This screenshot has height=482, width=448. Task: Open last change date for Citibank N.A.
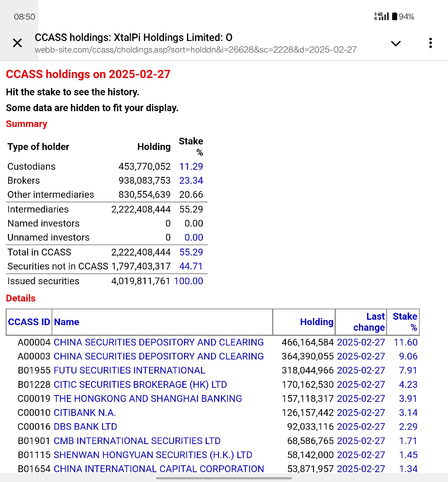pyautogui.click(x=361, y=413)
